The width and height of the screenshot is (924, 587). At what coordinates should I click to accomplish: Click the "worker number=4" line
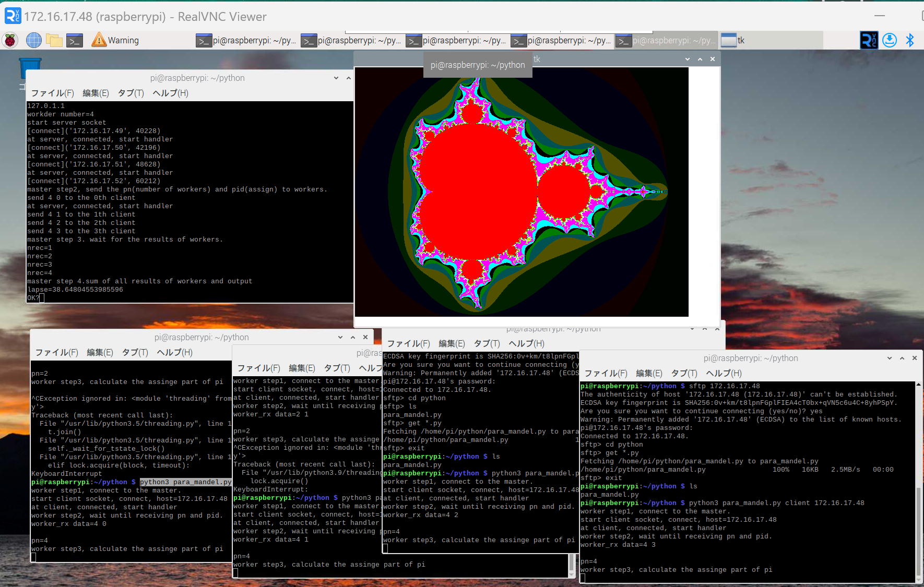coord(61,114)
